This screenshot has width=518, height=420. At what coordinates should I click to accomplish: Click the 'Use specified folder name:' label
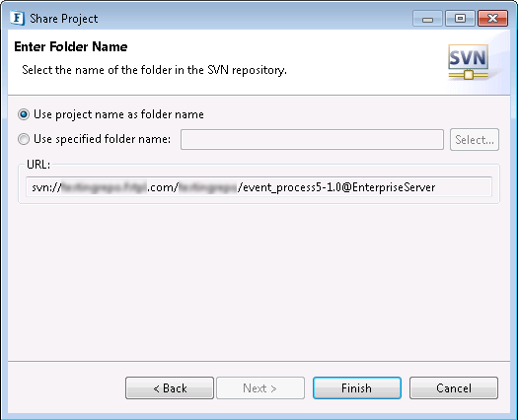102,139
